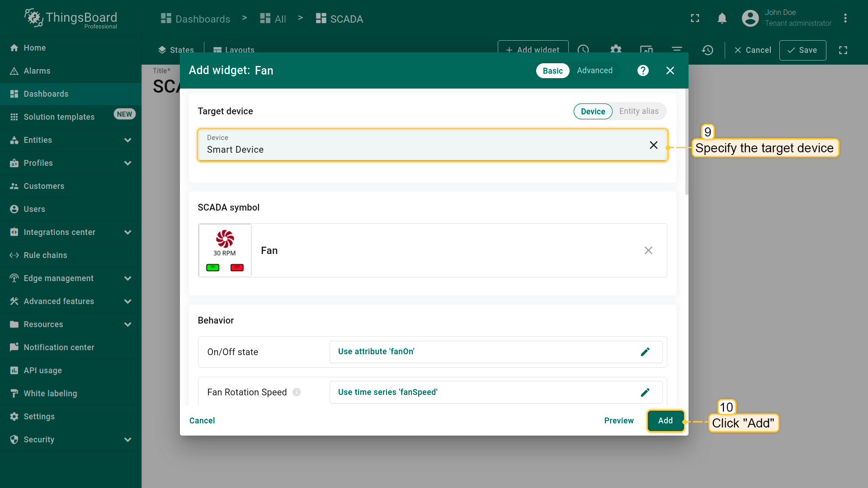
Task: Edit Fan Rotation Speed pencil icon
Action: click(645, 392)
